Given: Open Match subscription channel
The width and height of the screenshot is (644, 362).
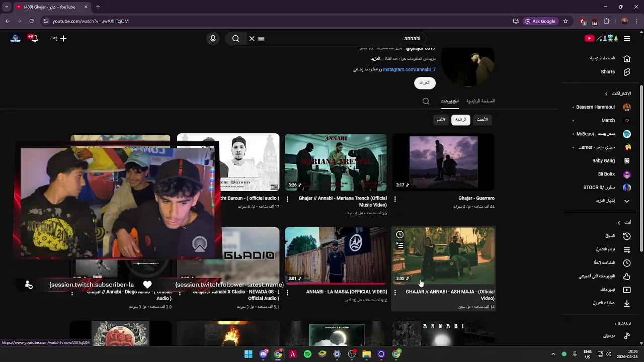Looking at the screenshot, I should click(603, 121).
